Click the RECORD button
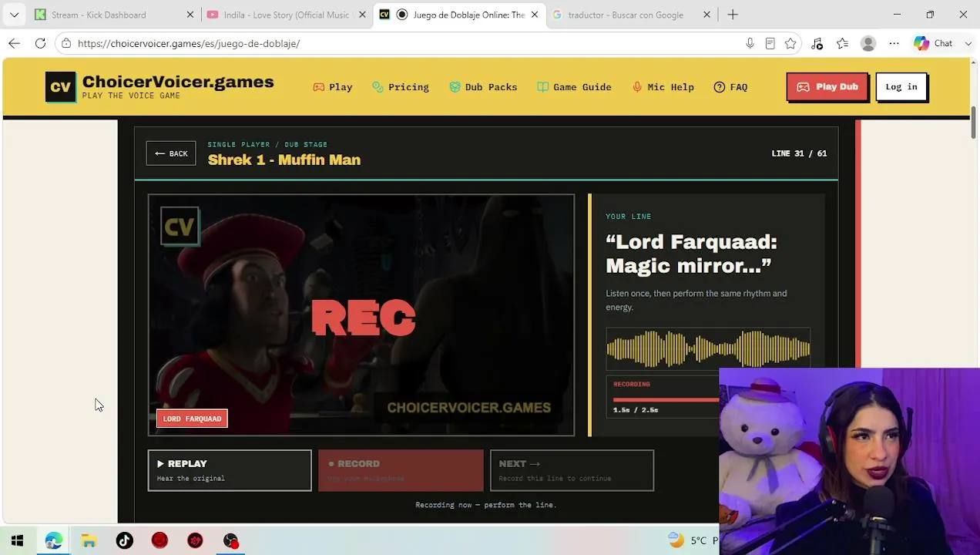 [401, 470]
